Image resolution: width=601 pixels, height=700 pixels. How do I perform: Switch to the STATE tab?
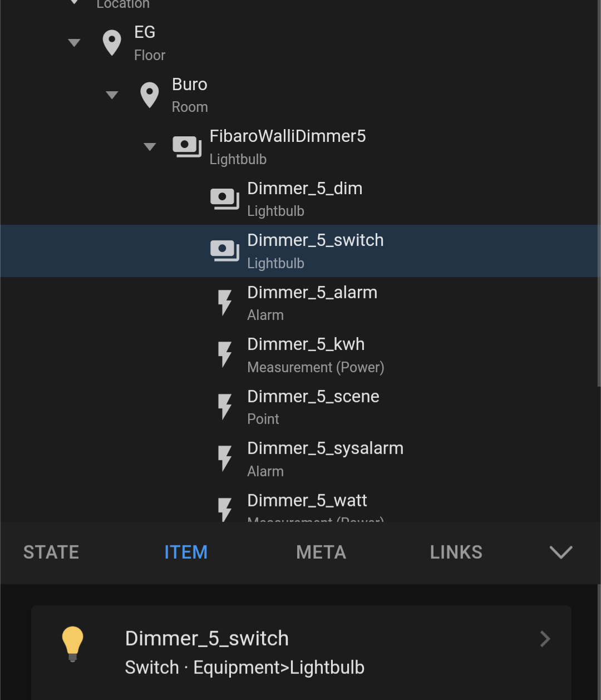(x=51, y=552)
